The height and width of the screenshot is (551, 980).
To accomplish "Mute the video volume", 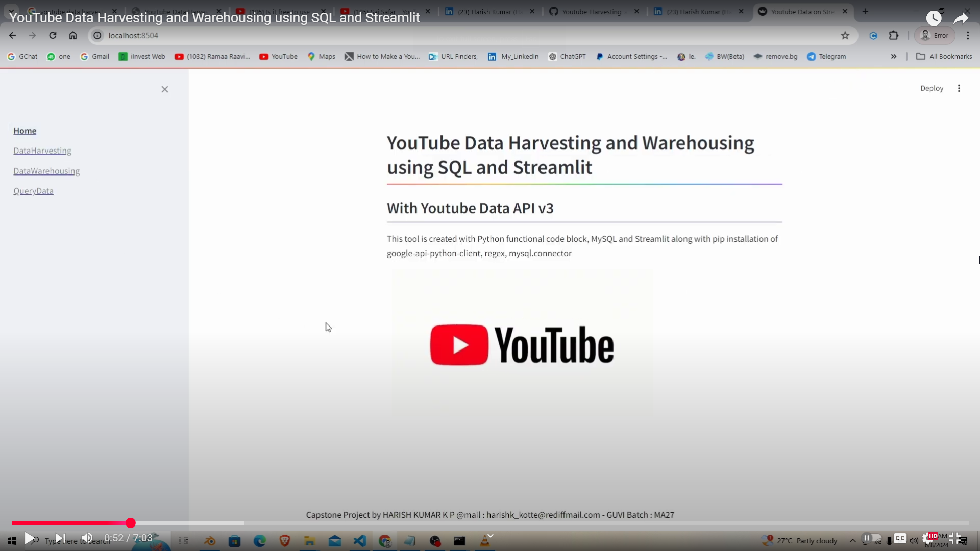I will pos(87,538).
